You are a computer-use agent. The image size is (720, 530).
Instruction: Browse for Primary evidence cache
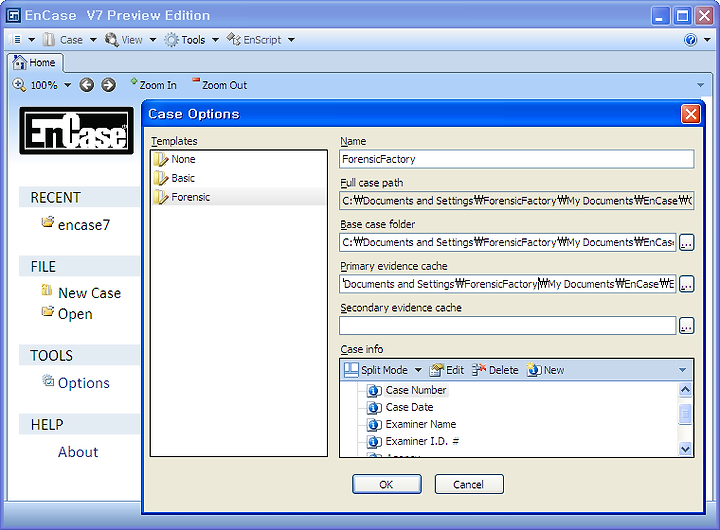[x=686, y=284]
